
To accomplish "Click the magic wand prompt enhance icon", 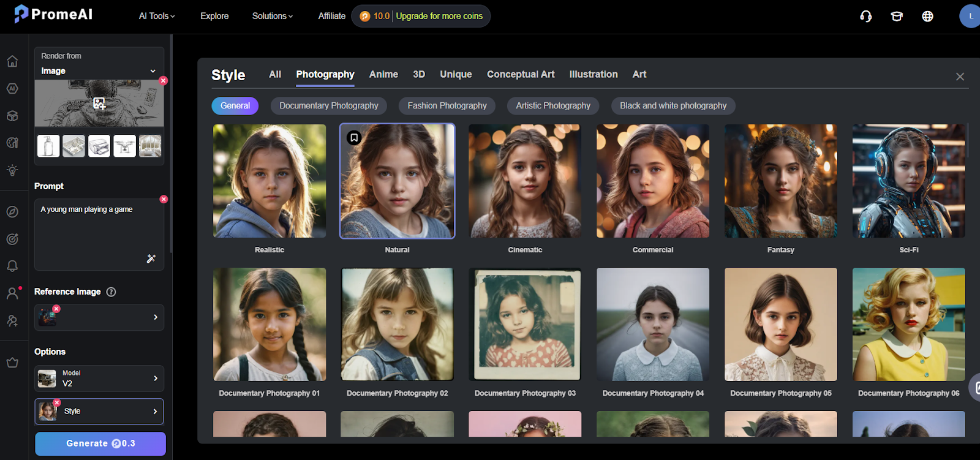I will [151, 258].
